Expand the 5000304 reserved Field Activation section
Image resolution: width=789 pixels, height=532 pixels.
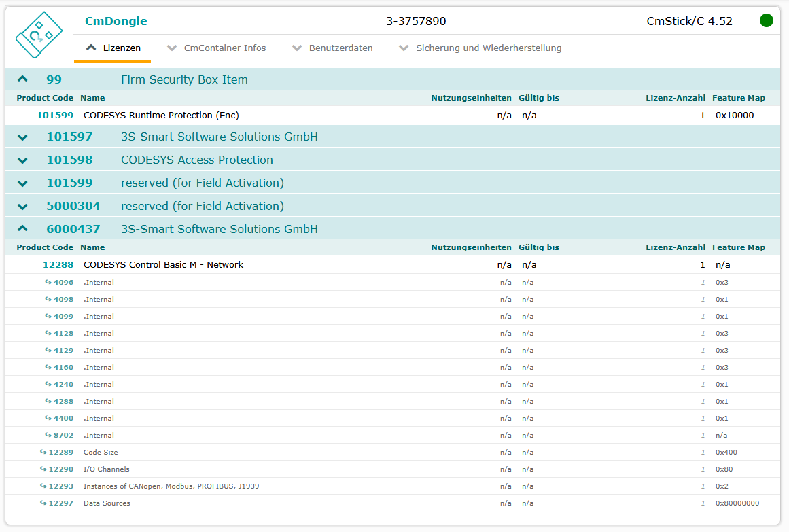tap(22, 207)
